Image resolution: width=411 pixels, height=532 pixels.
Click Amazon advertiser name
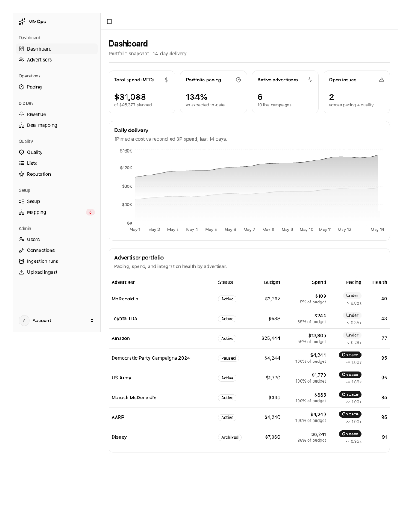coord(120,339)
